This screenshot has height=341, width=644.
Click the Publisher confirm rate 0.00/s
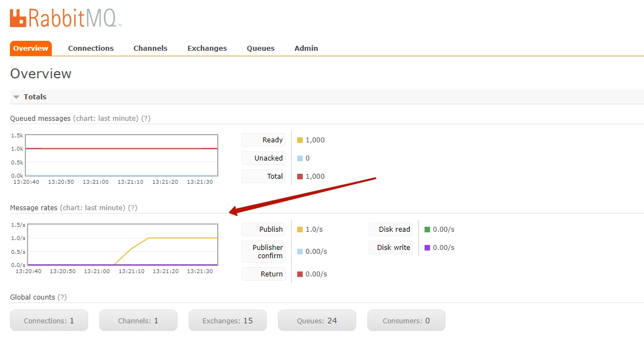316,252
